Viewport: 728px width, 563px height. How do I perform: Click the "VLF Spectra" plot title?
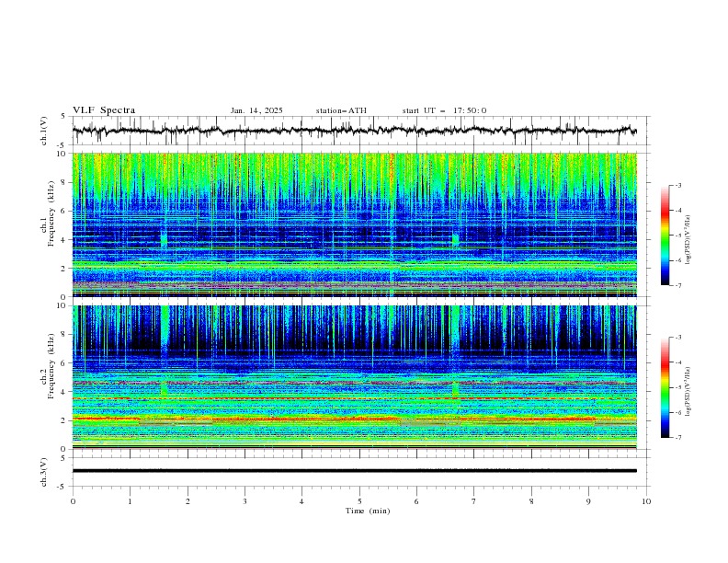tap(104, 110)
